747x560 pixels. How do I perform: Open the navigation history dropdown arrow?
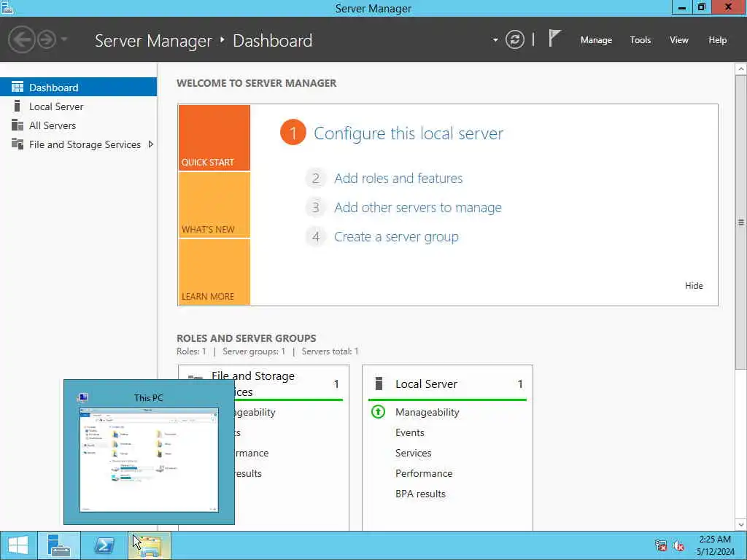coord(64,39)
